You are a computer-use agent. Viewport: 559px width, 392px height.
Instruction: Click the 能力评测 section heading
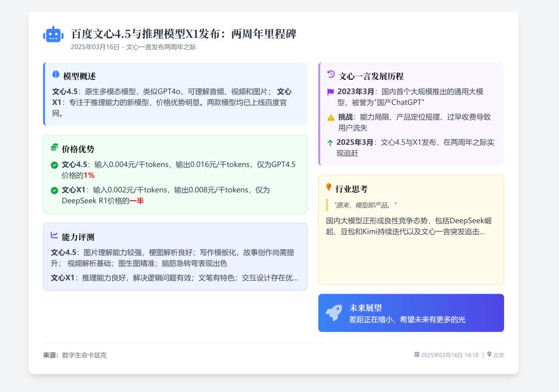[78, 237]
